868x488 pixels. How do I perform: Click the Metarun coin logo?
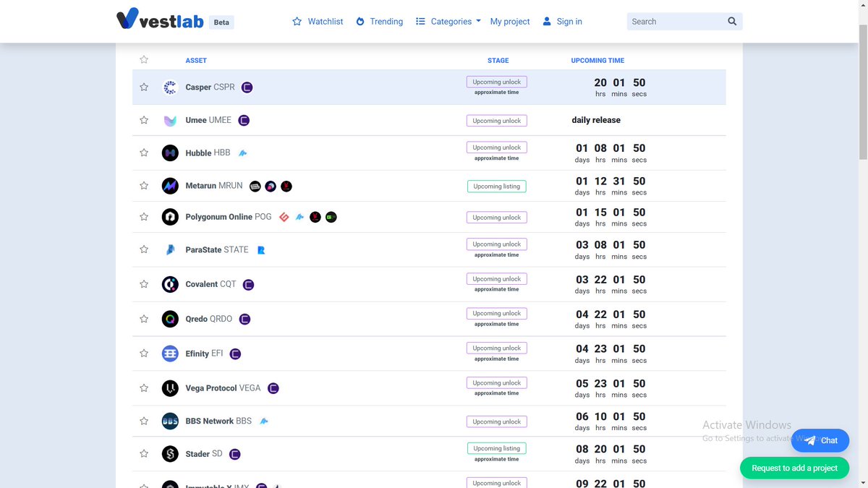170,186
